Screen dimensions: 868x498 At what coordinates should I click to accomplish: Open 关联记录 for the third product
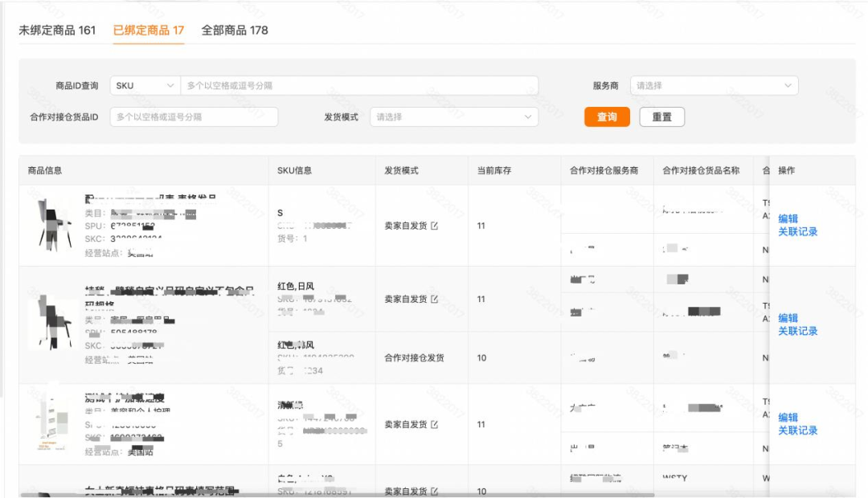798,430
